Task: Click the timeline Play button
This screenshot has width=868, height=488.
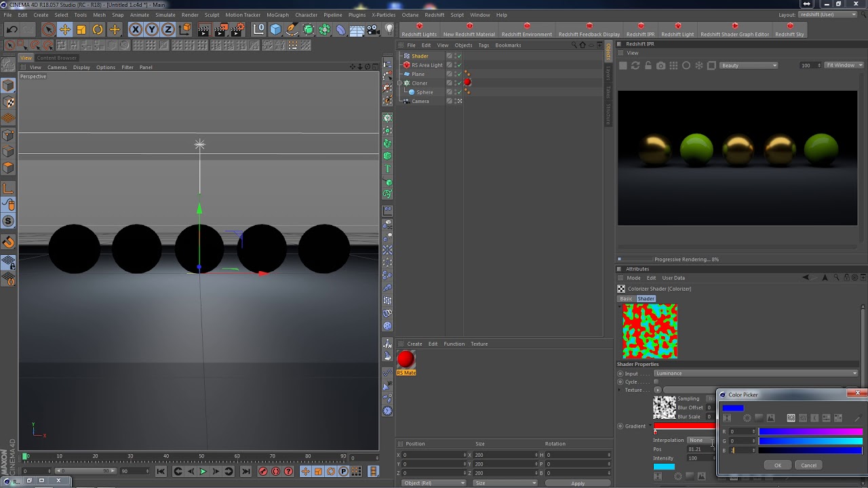Action: point(203,472)
